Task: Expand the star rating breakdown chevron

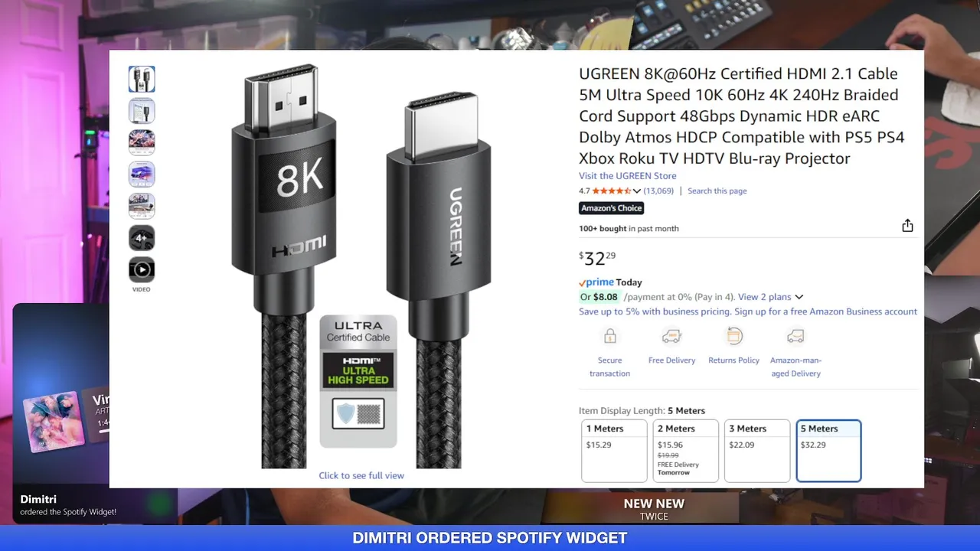Action: 636,191
